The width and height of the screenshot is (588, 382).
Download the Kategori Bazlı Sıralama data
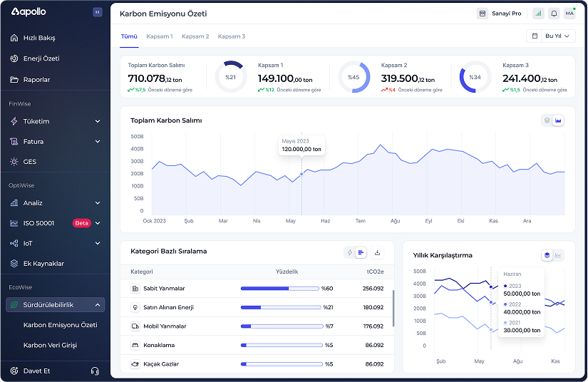point(377,253)
